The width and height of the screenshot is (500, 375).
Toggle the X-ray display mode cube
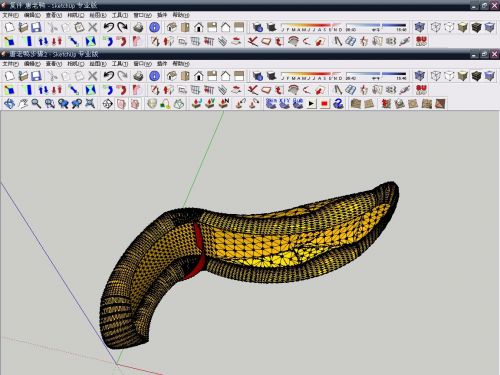pyautogui.click(x=420, y=76)
